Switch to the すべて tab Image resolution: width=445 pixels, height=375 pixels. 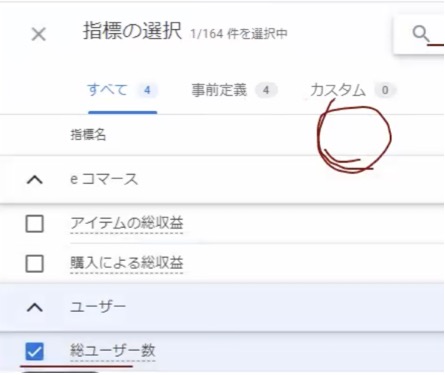click(x=107, y=90)
